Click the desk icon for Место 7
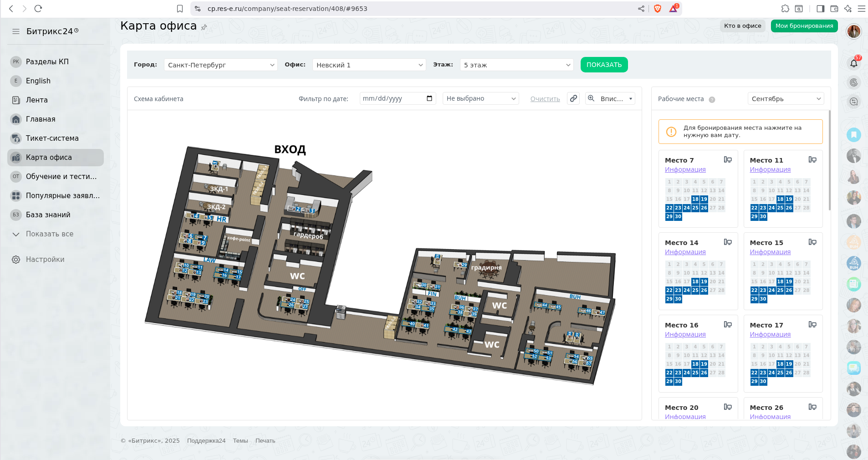The image size is (868, 460). pos(728,159)
